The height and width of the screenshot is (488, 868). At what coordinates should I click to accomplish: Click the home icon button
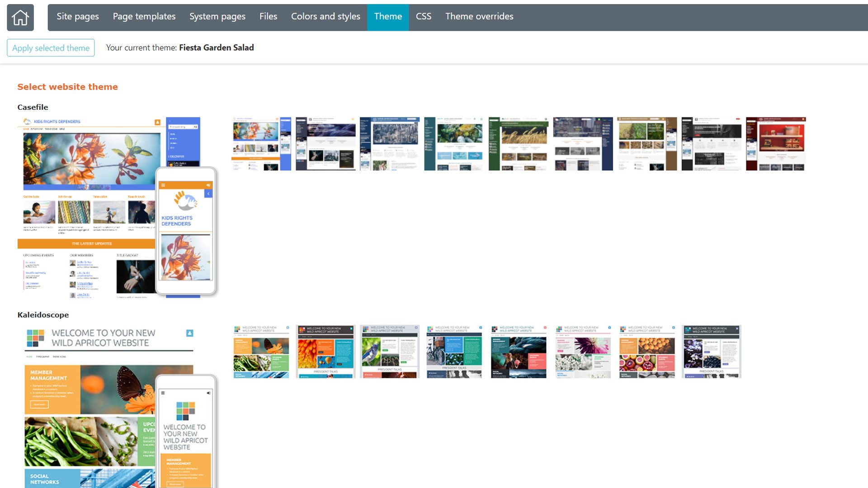coord(20,18)
